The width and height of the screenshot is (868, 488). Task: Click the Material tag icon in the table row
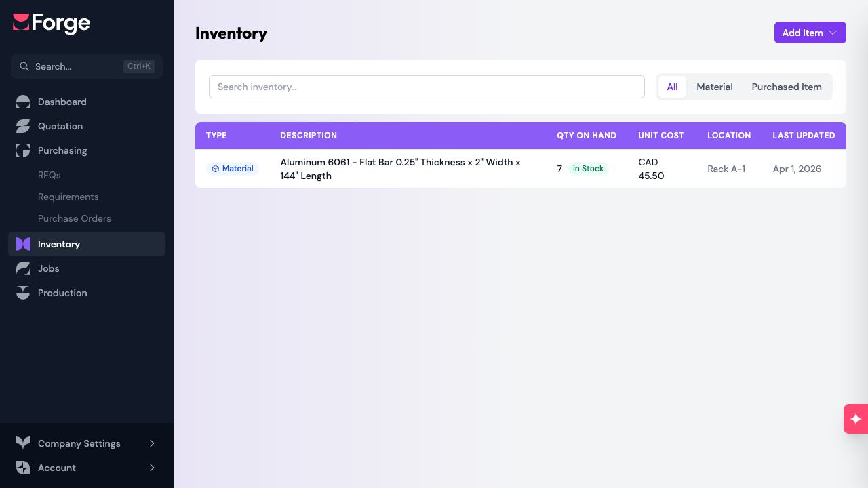coord(217,169)
